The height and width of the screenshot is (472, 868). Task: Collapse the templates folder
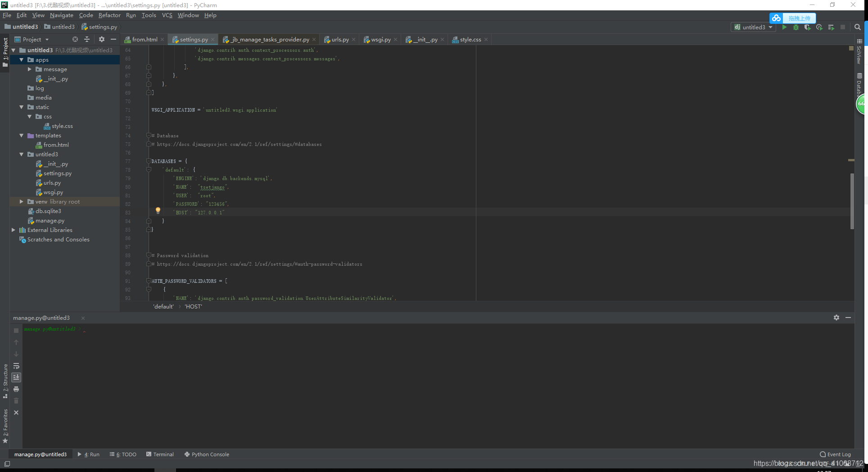[x=21, y=136]
